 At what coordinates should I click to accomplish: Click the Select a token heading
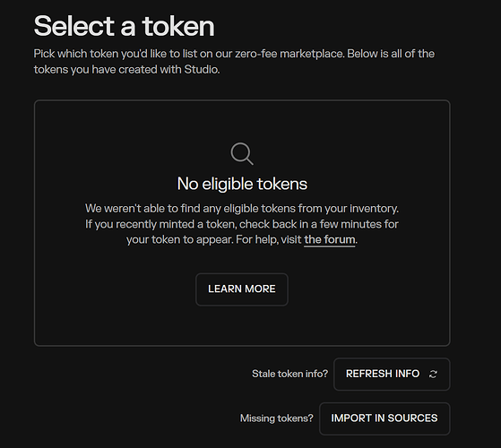pos(124,26)
